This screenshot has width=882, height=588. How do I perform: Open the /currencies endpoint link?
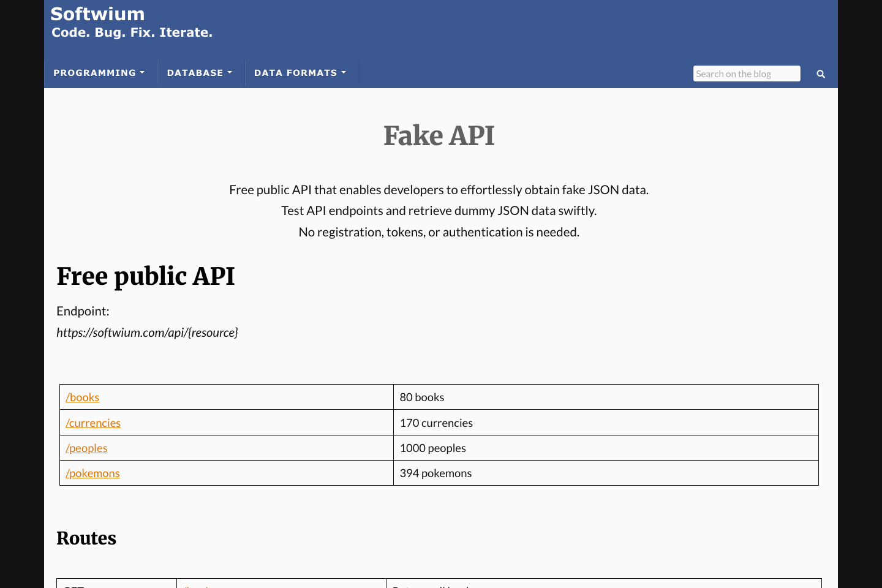point(93,423)
